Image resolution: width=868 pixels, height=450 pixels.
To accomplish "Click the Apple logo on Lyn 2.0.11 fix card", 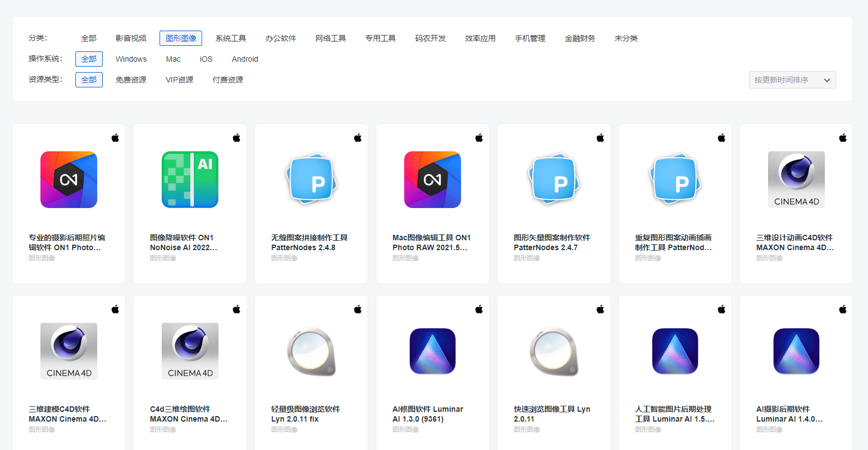I will (x=358, y=309).
